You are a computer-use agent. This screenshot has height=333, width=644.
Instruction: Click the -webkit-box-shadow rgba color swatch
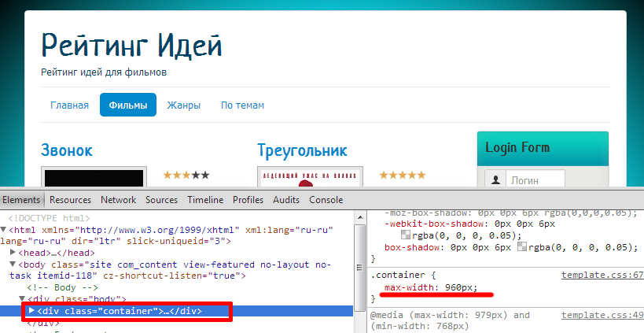point(405,235)
